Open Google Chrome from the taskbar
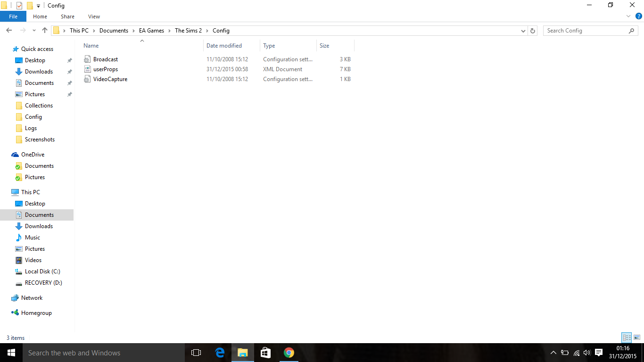Screen dimensions: 644x362 pyautogui.click(x=289, y=353)
